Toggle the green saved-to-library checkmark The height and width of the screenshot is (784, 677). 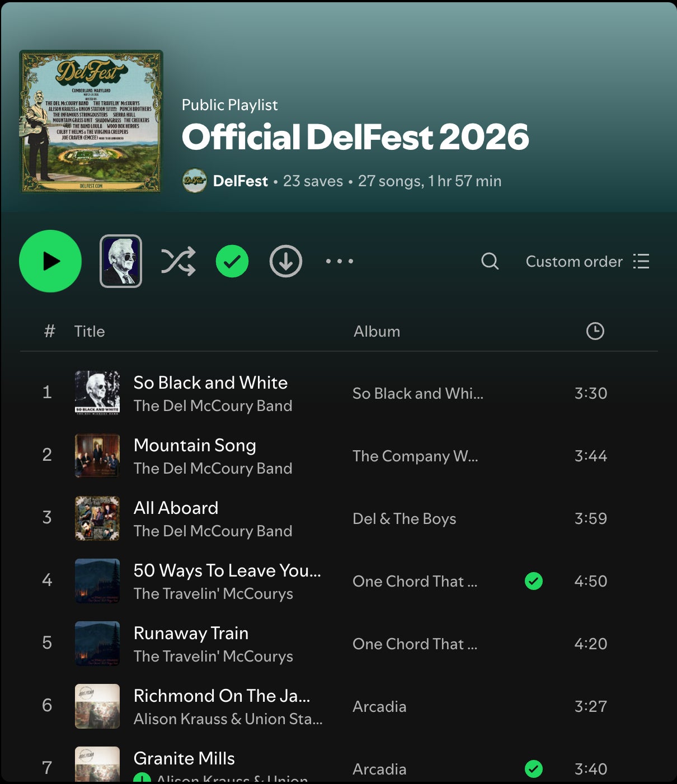click(x=232, y=261)
